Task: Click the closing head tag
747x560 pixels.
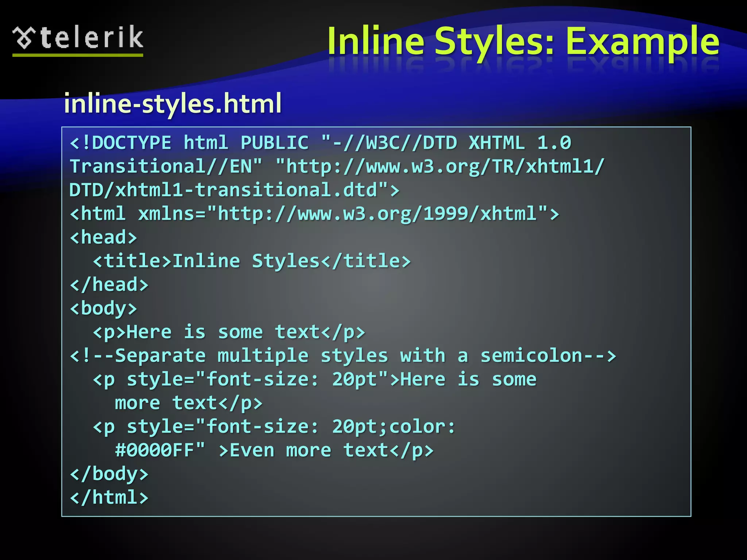Action: tap(109, 285)
